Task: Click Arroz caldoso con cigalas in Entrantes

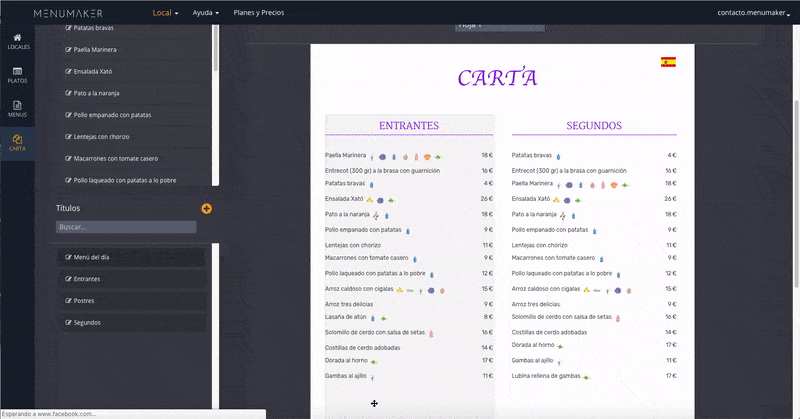Action: coord(359,289)
